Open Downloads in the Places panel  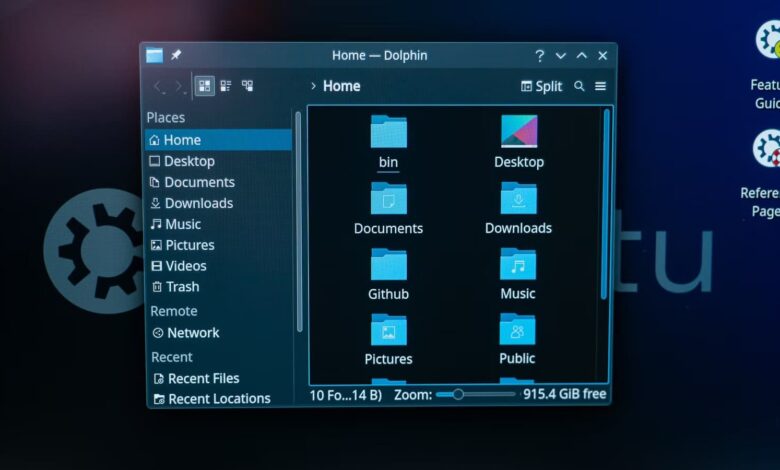218,203
